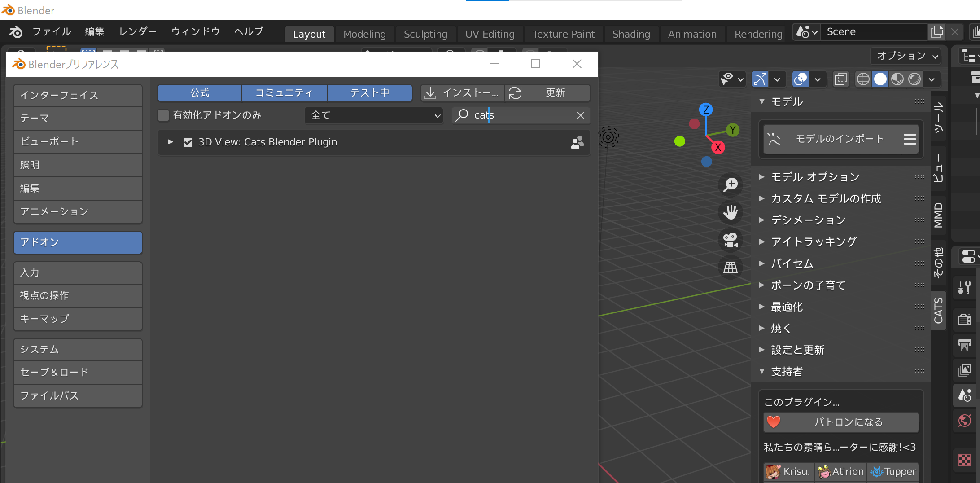Switch to the Sculpting workspace tab
The image size is (980, 483).
pos(425,34)
